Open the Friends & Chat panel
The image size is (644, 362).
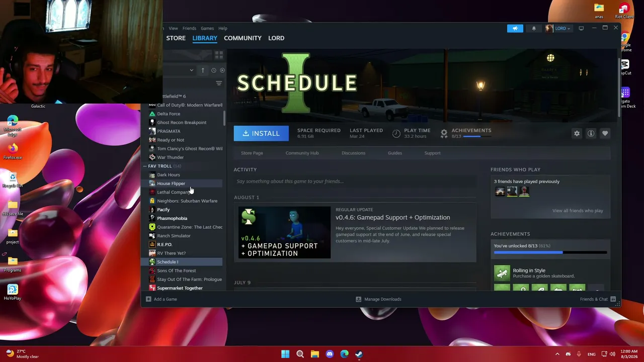click(x=598, y=299)
